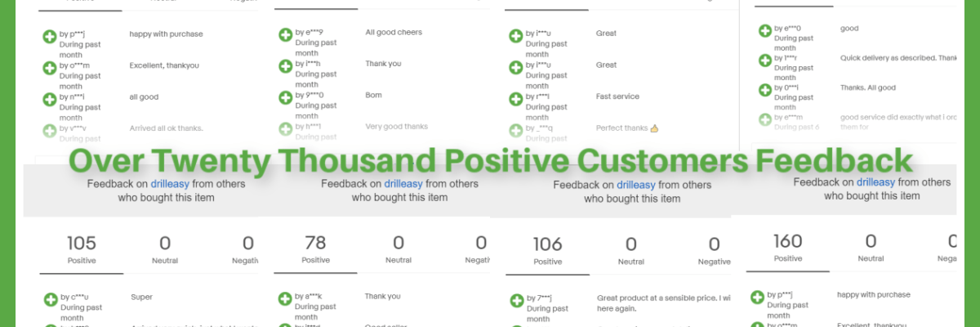This screenshot has width=980, height=327.
Task: Click plus icon beside "Great product at a sensible price"
Action: click(516, 300)
